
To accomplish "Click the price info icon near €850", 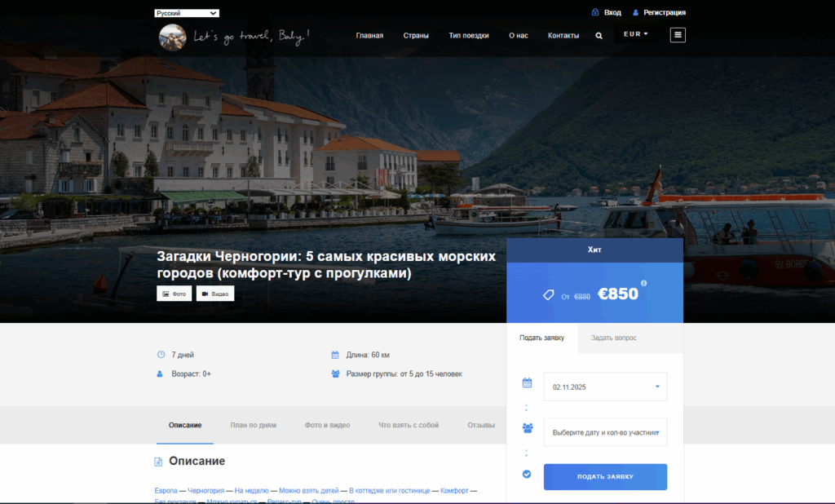I will (643, 283).
